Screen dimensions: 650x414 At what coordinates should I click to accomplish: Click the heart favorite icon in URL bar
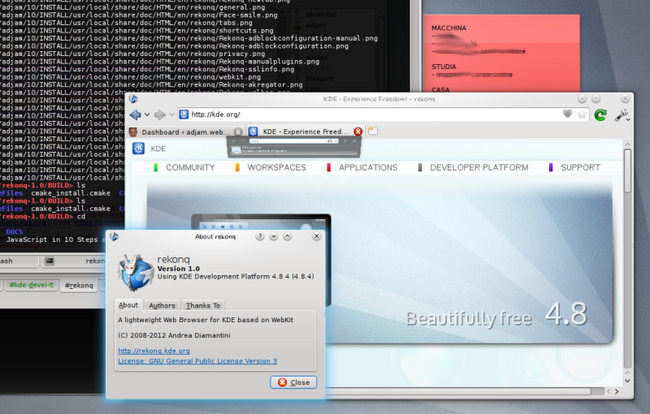[x=568, y=114]
